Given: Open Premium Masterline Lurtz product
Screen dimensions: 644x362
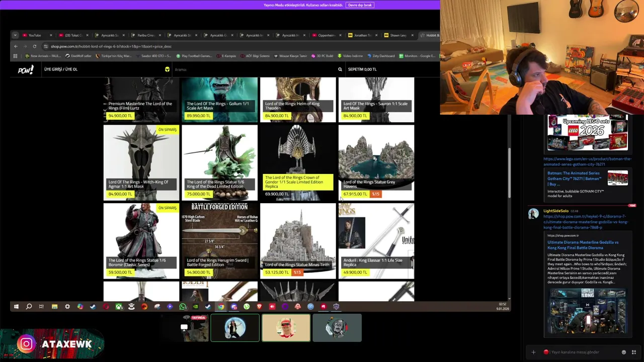Looking at the screenshot, I should (141, 100).
